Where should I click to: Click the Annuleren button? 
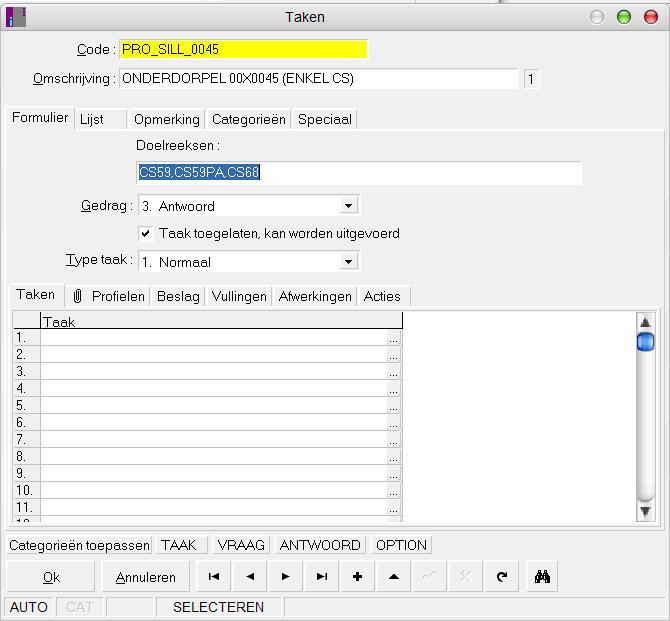pos(145,577)
